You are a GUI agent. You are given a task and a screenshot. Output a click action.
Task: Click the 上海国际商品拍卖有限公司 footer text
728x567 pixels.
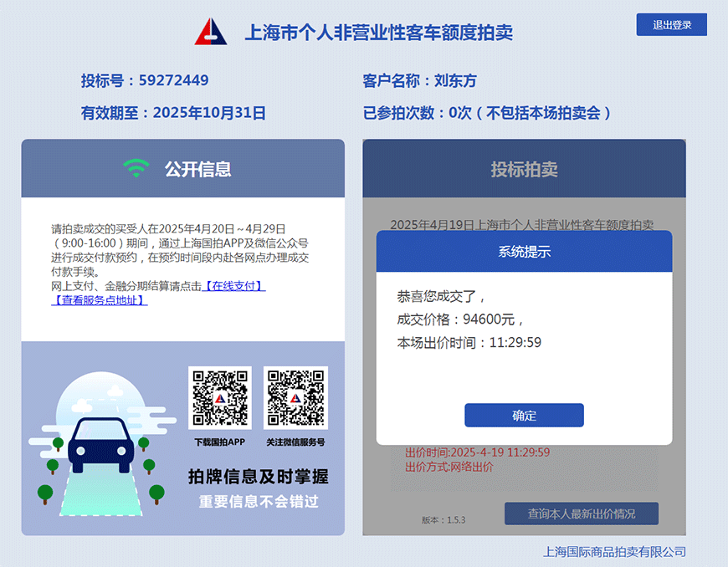(614, 552)
